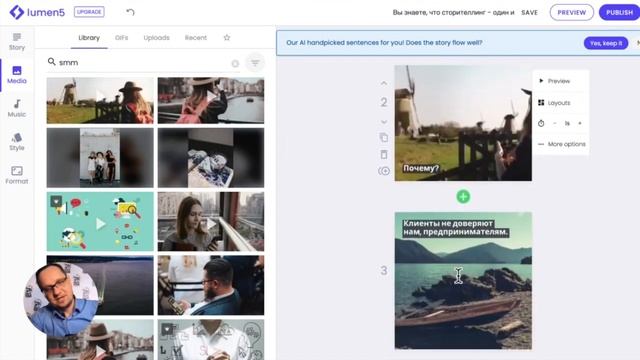The image size is (640, 360).
Task: Switch to the GIFs tab
Action: point(122,38)
